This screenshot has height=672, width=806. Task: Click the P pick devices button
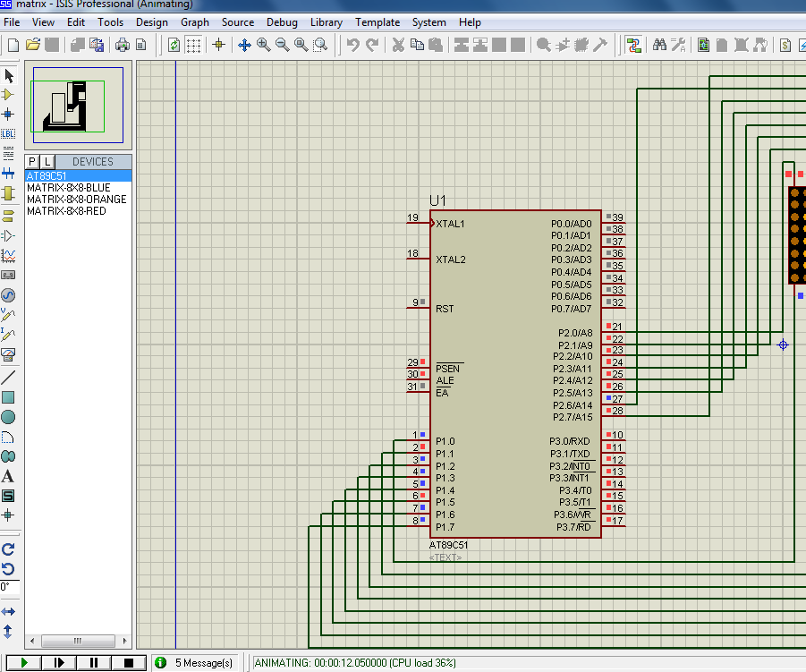(x=32, y=161)
